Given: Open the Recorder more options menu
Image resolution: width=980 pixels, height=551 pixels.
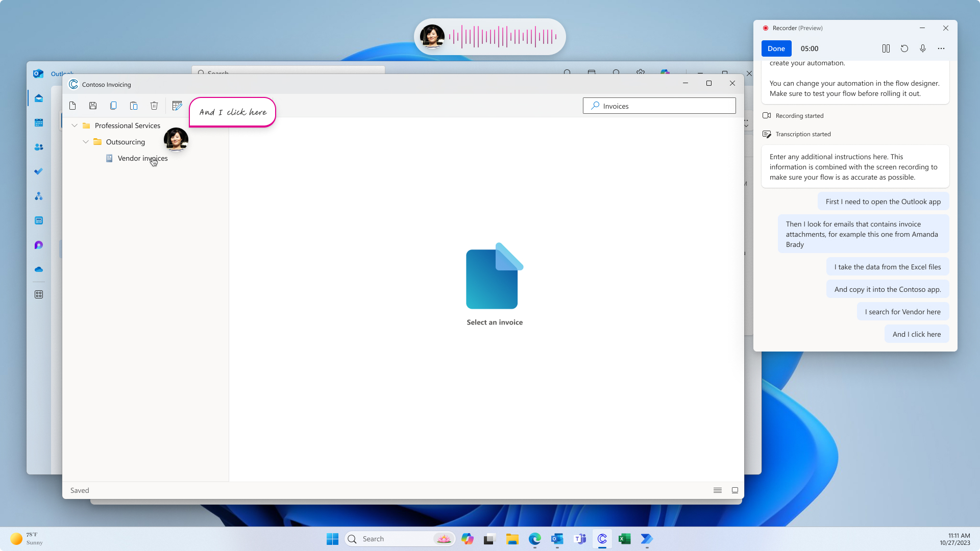Looking at the screenshot, I should coord(941,48).
